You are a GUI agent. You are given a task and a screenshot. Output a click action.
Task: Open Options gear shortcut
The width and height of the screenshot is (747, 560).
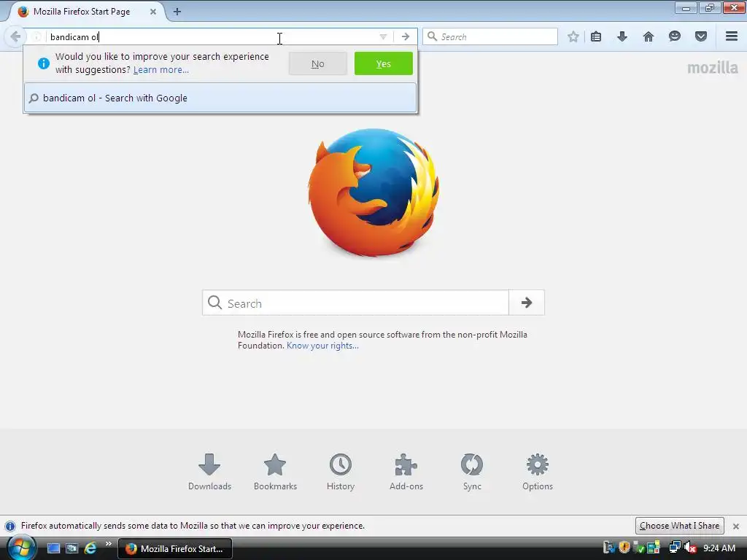click(538, 472)
